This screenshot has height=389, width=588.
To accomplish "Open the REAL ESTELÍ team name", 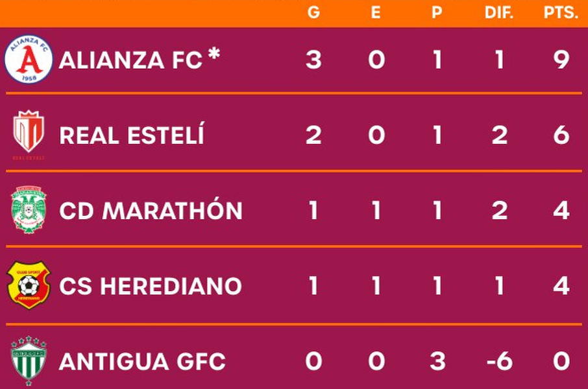I will pos(132,135).
